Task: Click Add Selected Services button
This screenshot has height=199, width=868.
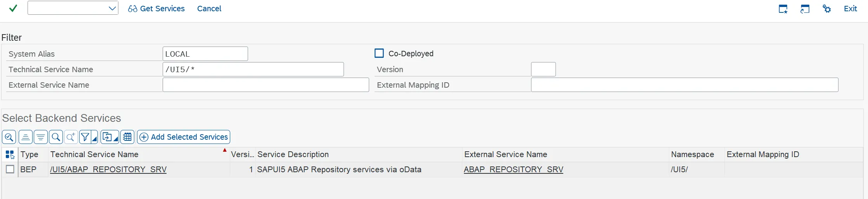Action: tap(184, 137)
